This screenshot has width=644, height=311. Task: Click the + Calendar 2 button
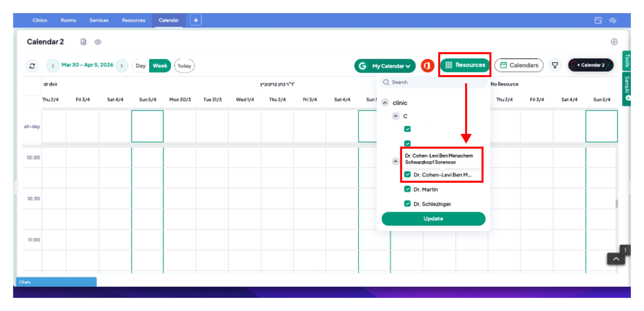tap(590, 65)
